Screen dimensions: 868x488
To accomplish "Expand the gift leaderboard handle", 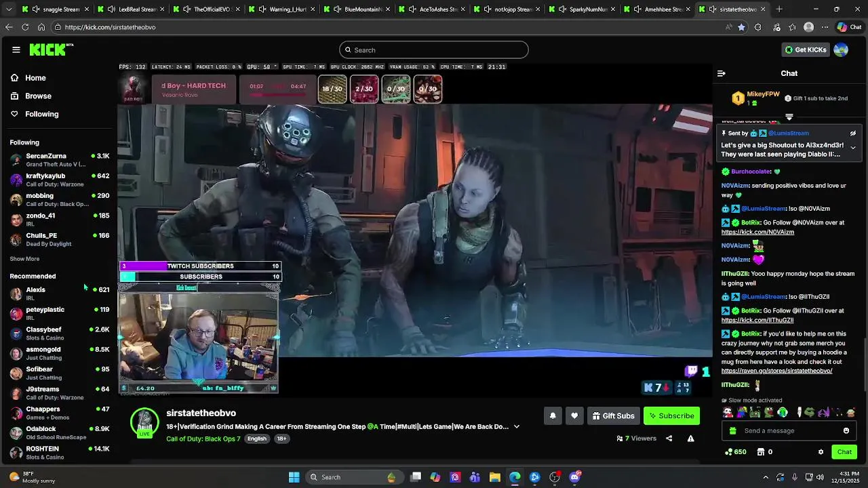I will click(x=789, y=117).
